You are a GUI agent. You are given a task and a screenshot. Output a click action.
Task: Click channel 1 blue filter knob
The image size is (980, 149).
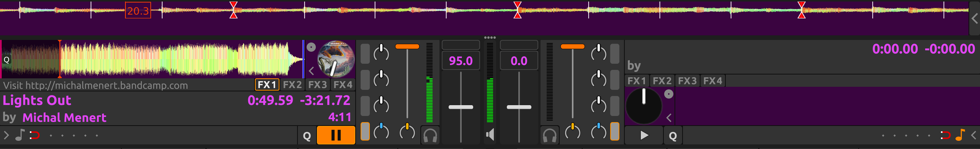381,131
